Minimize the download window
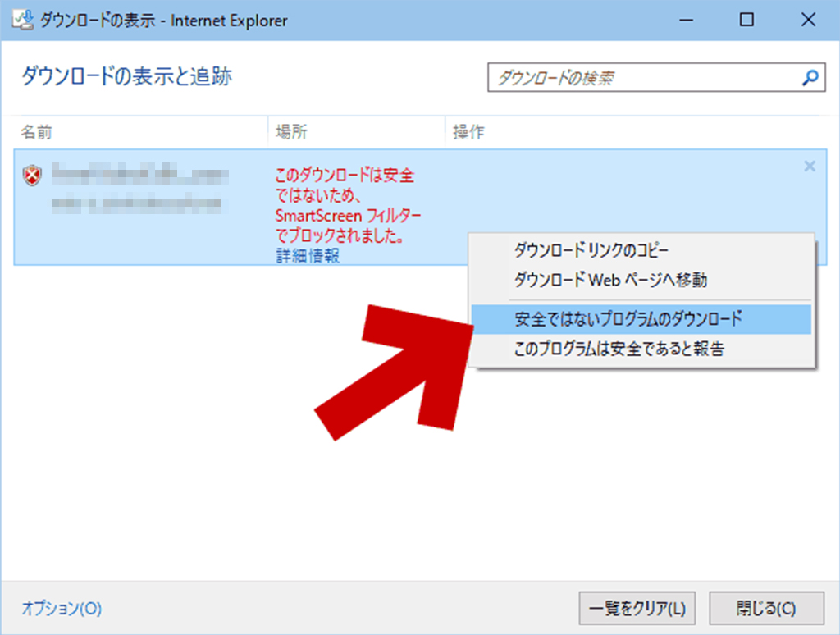 pos(687,21)
